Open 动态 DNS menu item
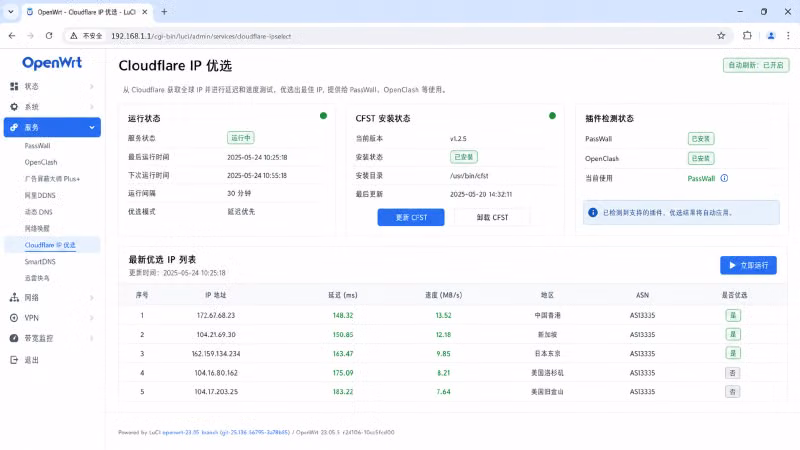 tap(38, 212)
